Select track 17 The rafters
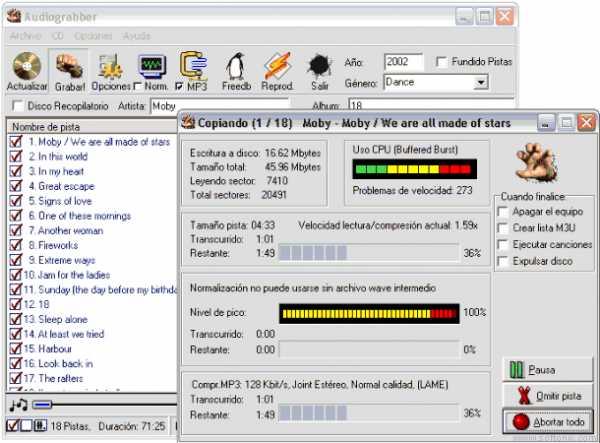Image resolution: width=600 pixels, height=443 pixels. [x=53, y=378]
